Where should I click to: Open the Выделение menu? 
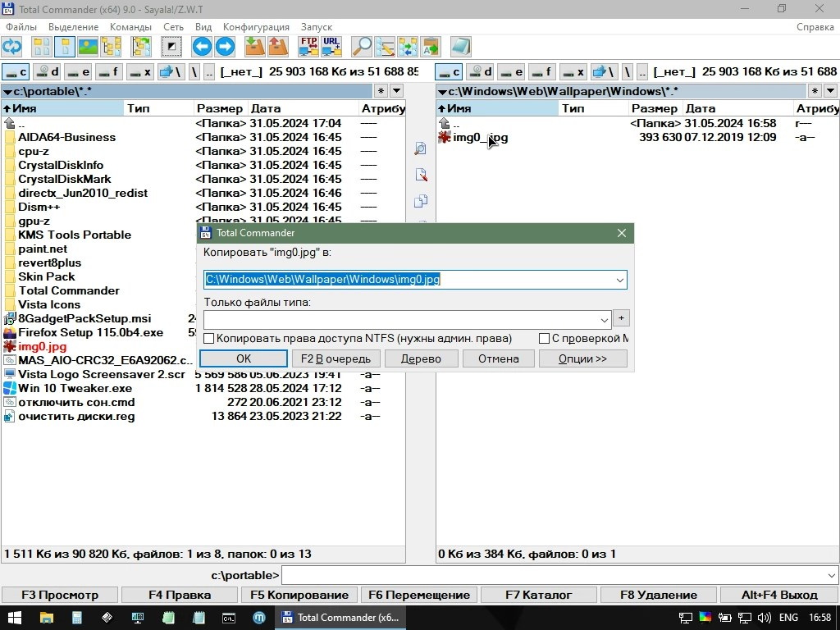(x=73, y=27)
